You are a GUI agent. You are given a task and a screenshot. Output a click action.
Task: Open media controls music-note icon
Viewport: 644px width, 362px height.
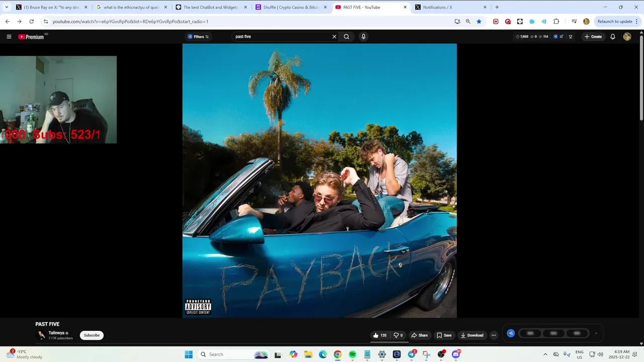574,22
